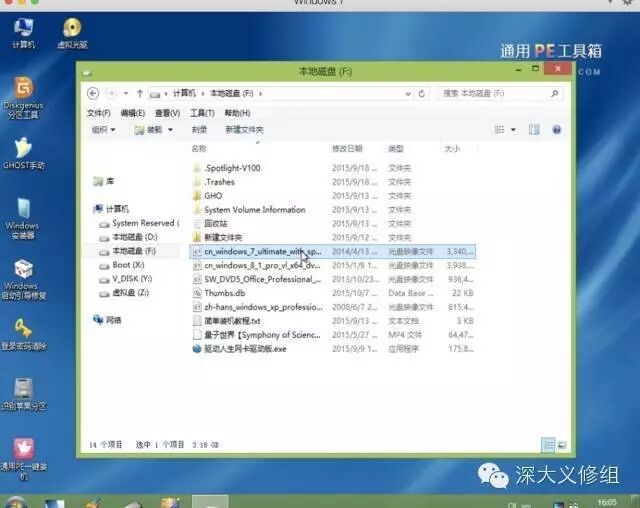This screenshot has width=640, height=508.
Task: Sort by the 名称 column header
Action: 199,149
